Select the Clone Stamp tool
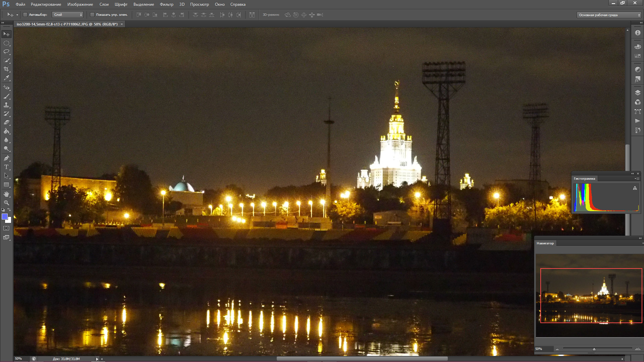 [6, 105]
